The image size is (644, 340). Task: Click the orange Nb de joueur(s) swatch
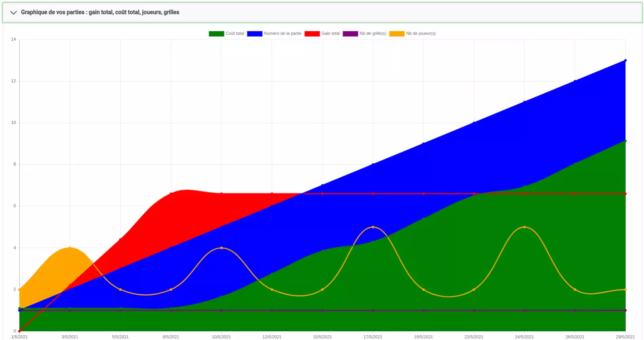point(397,34)
